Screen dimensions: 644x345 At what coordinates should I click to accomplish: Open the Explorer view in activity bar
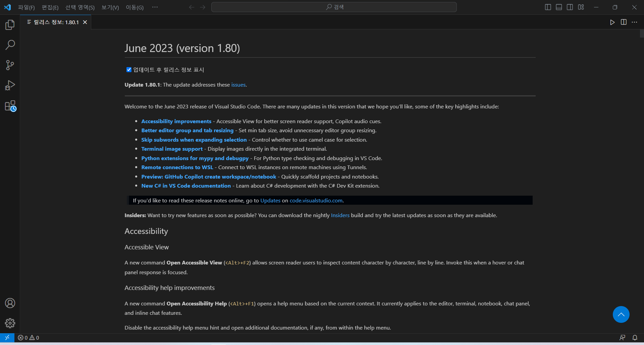(x=10, y=25)
